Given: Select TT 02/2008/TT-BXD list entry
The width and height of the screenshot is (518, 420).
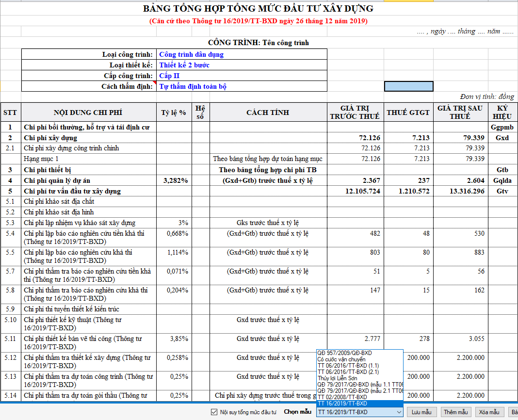Looking at the screenshot, I should (x=360, y=397).
